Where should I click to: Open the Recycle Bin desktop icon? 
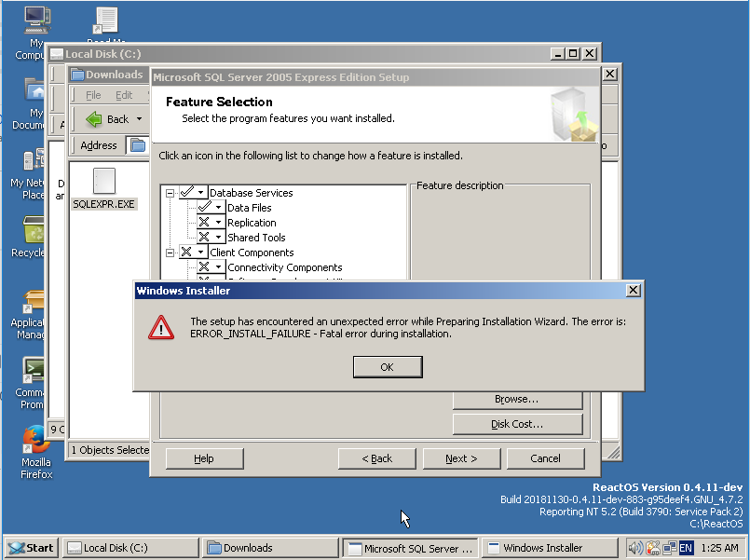[34, 230]
